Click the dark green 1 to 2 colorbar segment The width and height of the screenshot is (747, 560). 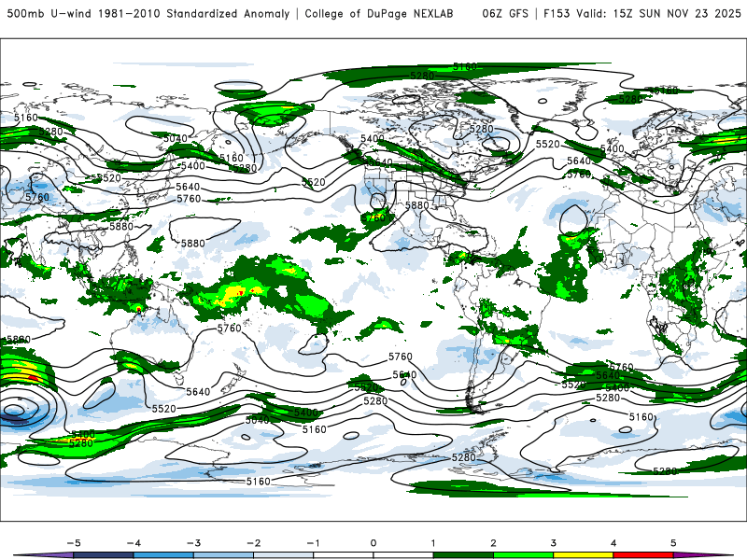463,555
